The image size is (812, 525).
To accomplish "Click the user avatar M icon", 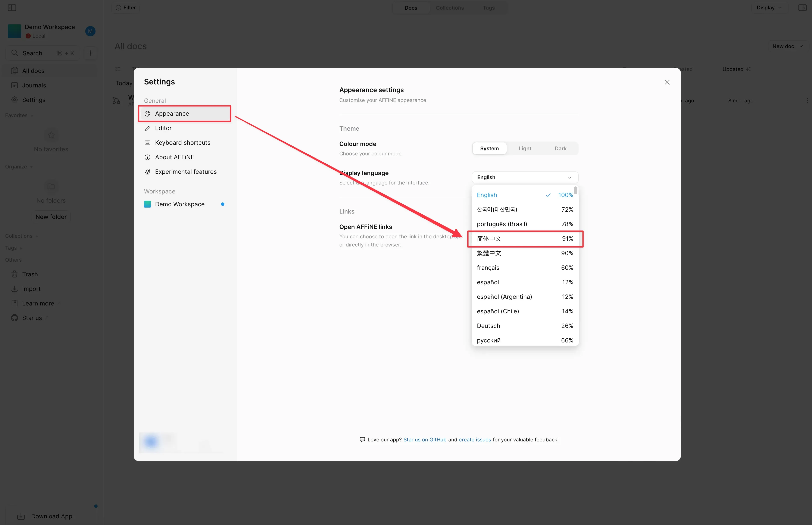I will tap(90, 31).
